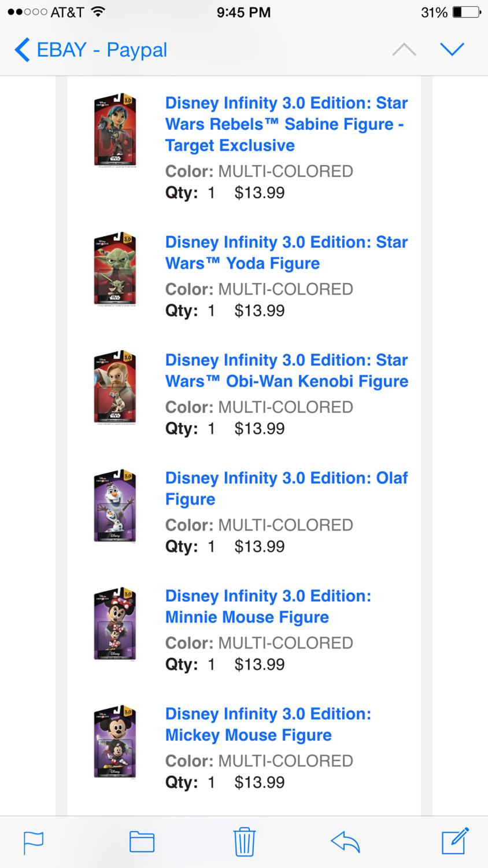Tap the Sabine figure product thumbnail

(x=115, y=130)
